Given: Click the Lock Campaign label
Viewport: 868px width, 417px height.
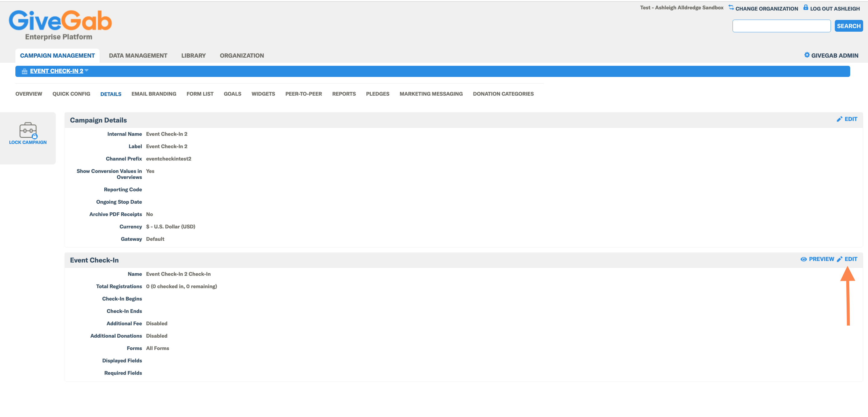Looking at the screenshot, I should pyautogui.click(x=28, y=142).
